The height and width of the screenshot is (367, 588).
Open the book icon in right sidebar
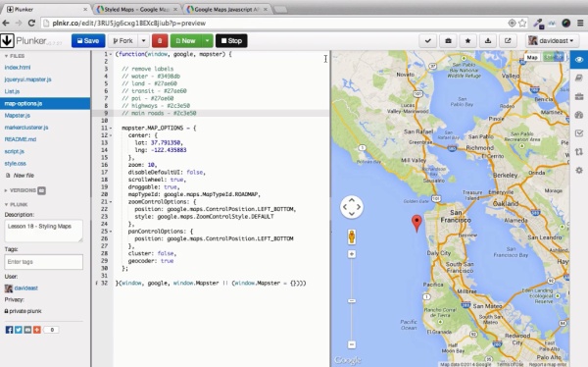tap(579, 78)
